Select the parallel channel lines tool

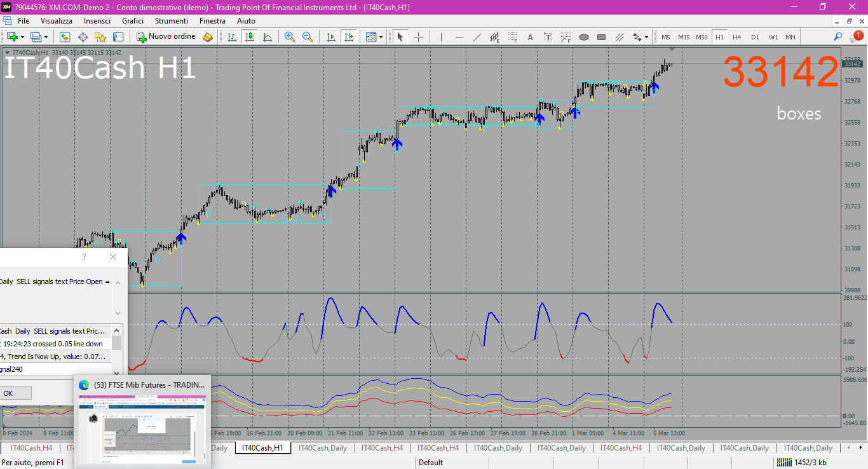619,37
